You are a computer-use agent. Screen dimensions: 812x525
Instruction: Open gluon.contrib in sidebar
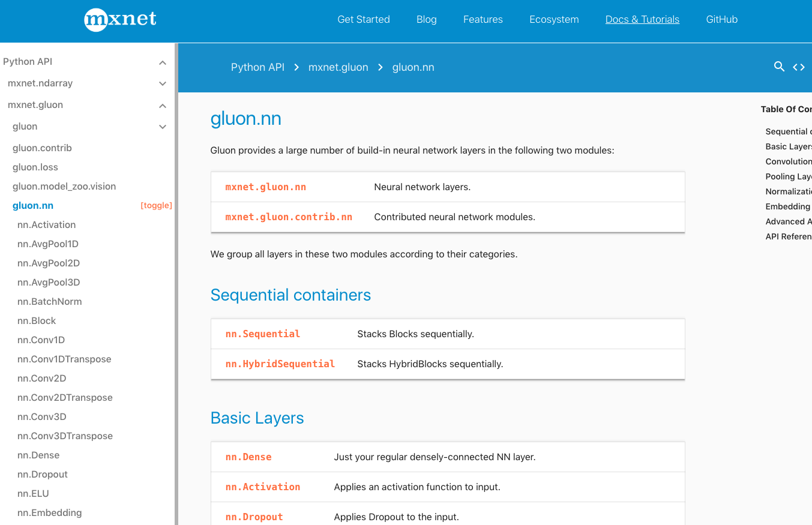pos(42,148)
